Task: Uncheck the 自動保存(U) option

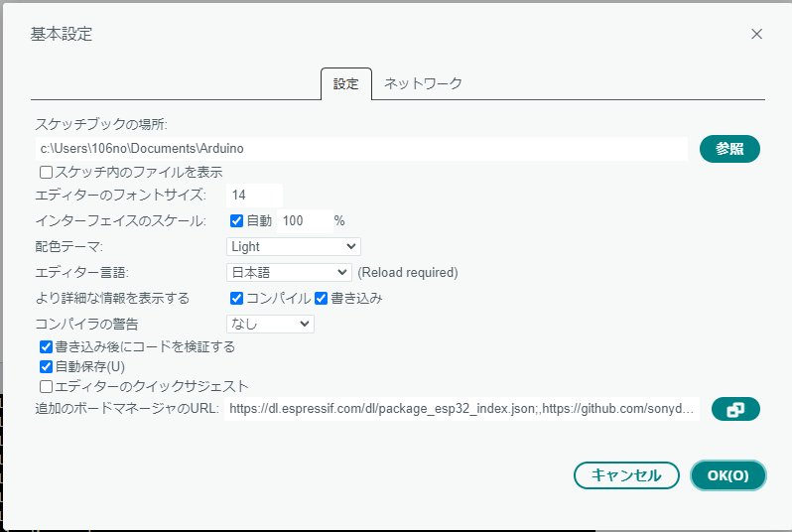Action: pyautogui.click(x=46, y=366)
